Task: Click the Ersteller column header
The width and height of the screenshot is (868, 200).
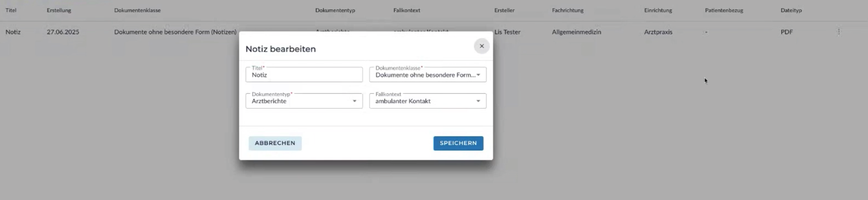Action: (x=504, y=10)
